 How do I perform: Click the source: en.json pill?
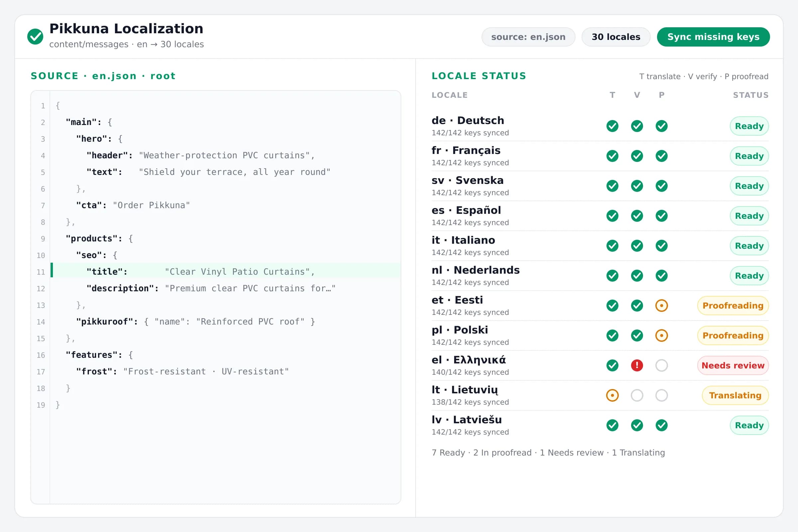pyautogui.click(x=528, y=37)
